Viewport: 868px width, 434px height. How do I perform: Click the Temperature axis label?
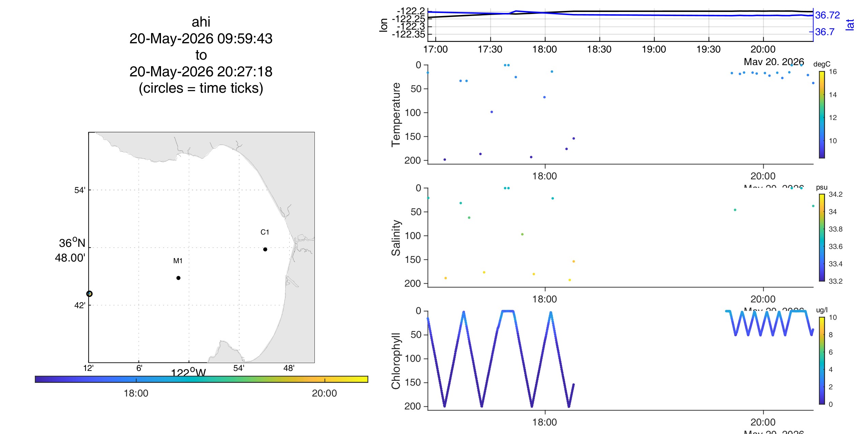click(396, 115)
